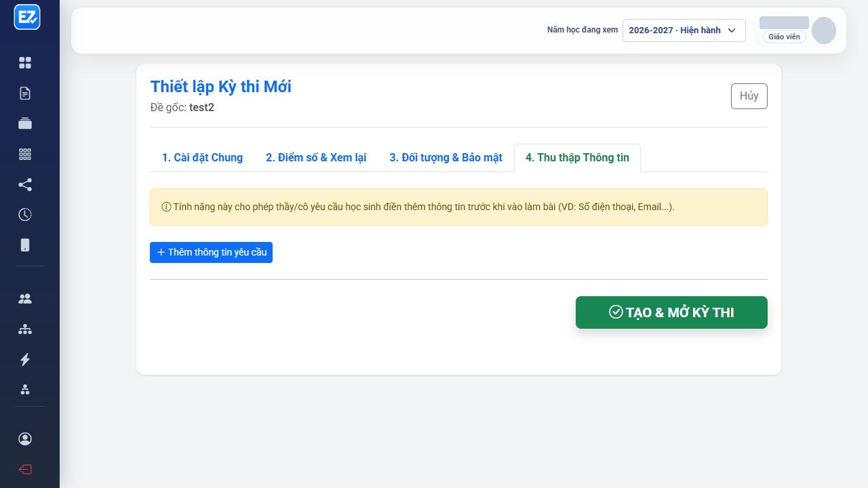Add a field with 'Thêm thông tin yêu cầu'
Image resolution: width=868 pixels, height=488 pixels.
(x=211, y=252)
